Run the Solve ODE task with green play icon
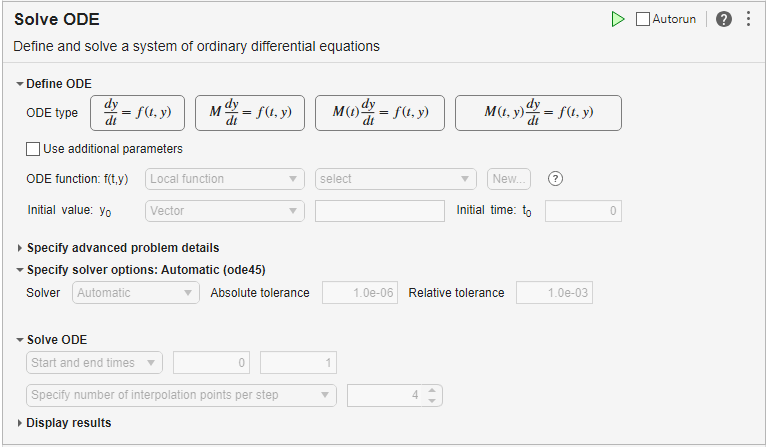 618,19
